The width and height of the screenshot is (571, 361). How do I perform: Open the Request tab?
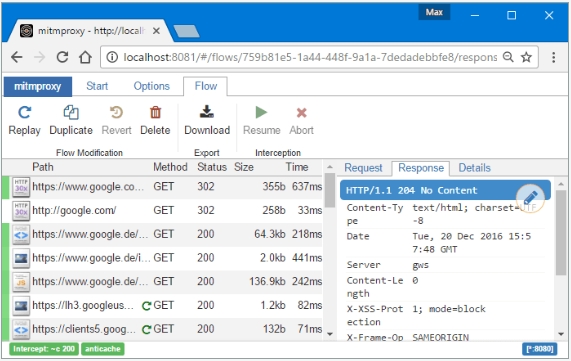pos(363,168)
